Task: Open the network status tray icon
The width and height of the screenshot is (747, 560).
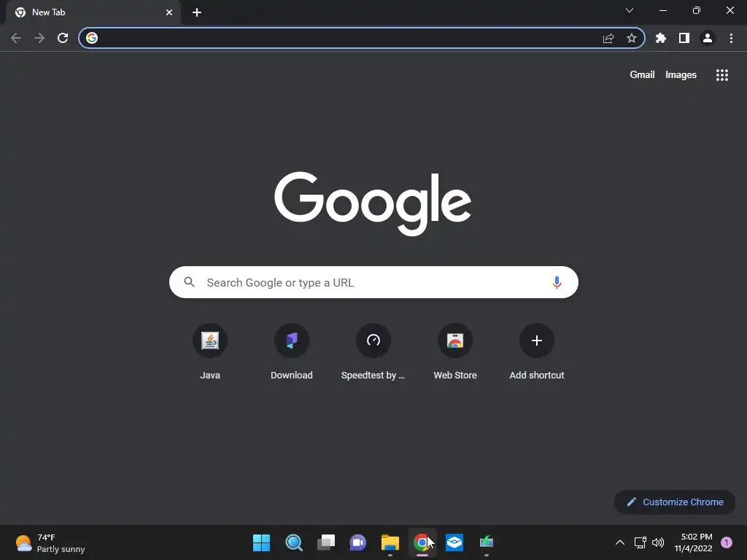Action: (640, 542)
